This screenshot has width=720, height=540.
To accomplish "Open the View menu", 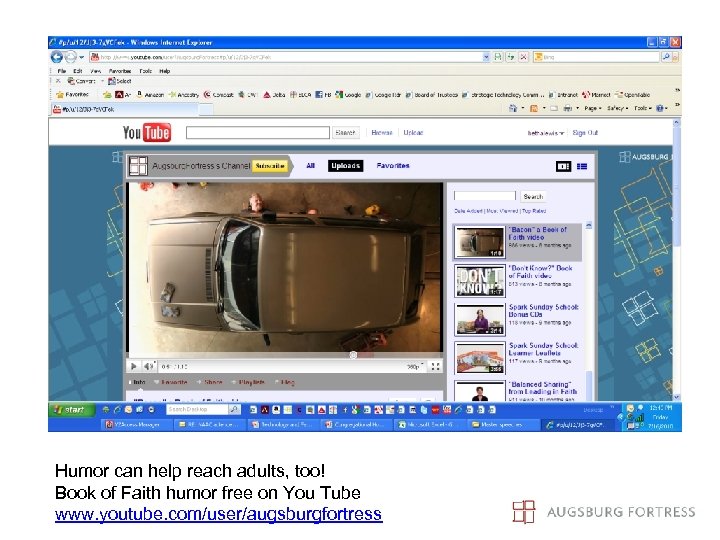I will (x=96, y=71).
